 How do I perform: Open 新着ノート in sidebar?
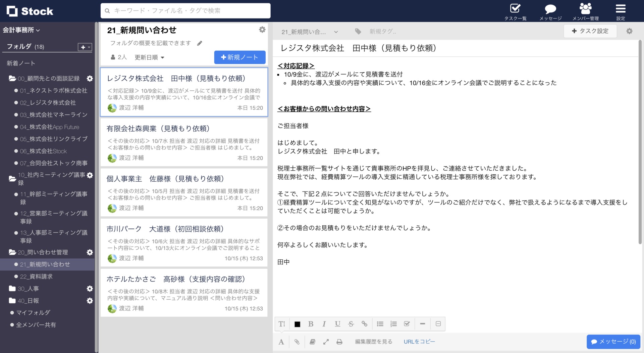point(21,63)
